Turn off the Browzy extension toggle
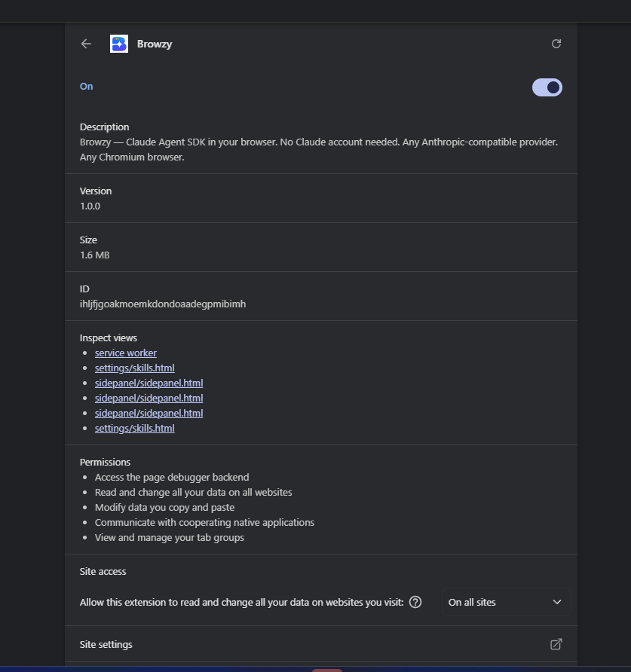Viewport: 631px width, 672px height. 547,87
